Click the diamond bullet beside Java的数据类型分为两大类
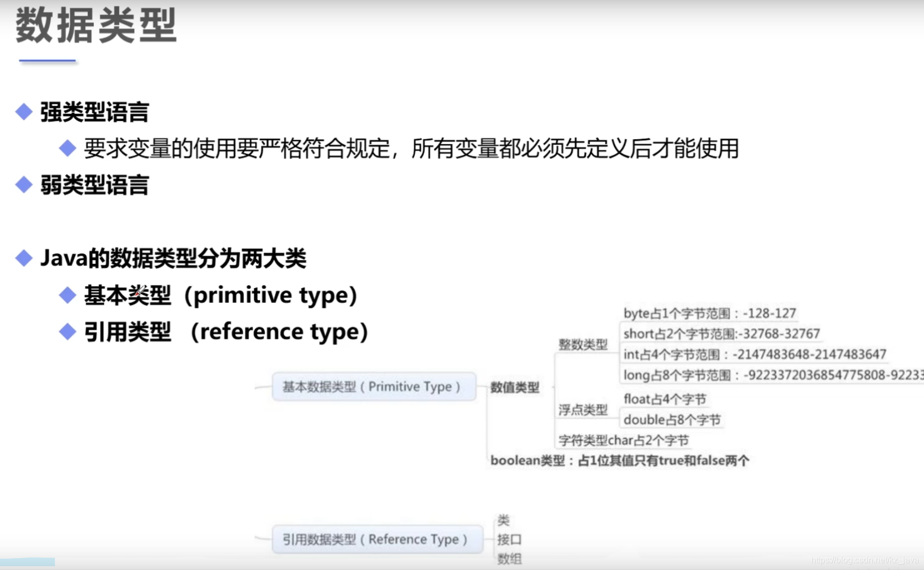Image resolution: width=924 pixels, height=570 pixels. click(x=24, y=258)
